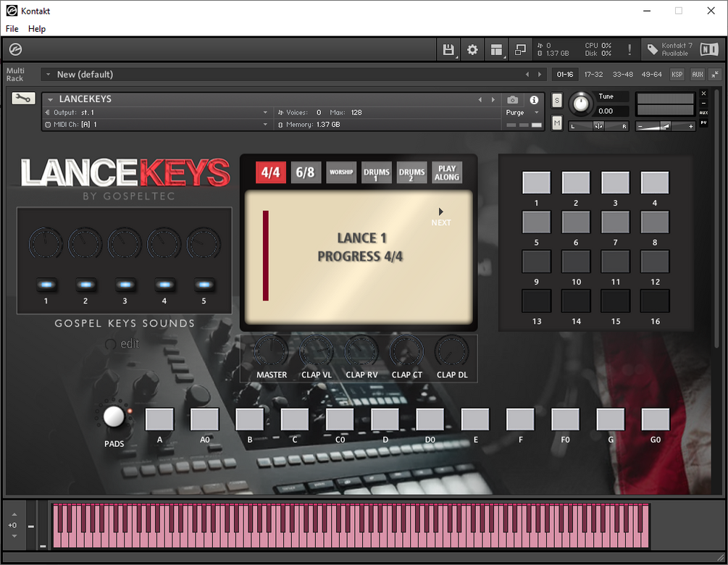Expand the LANCEKEYS instrument name menu
728x565 pixels.
tap(50, 99)
